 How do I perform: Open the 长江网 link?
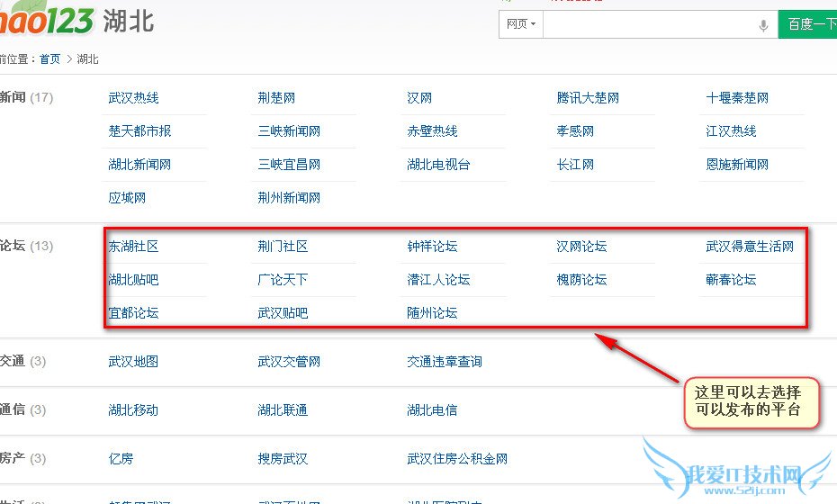[575, 165]
